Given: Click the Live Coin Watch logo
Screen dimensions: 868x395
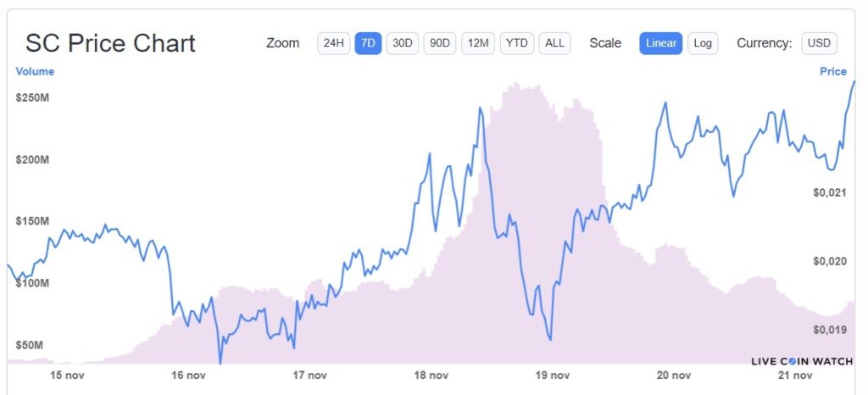Looking at the screenshot, I should (801, 361).
